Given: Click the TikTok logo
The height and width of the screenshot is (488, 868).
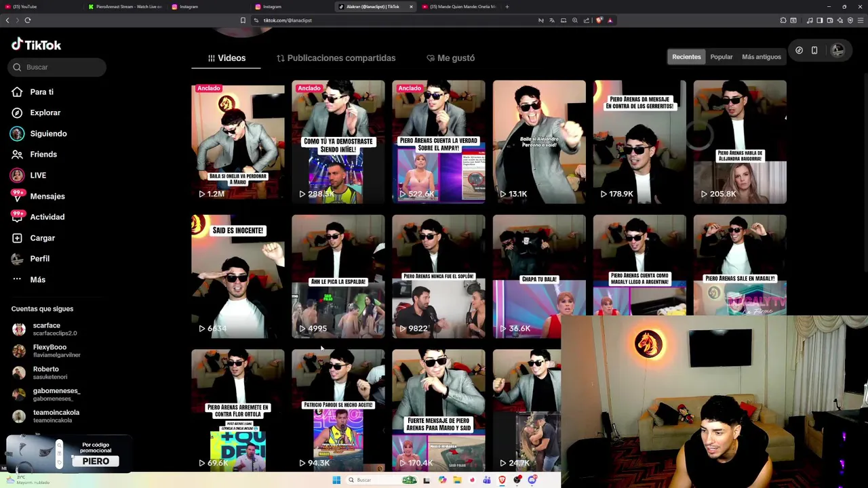Looking at the screenshot, I should [x=37, y=45].
